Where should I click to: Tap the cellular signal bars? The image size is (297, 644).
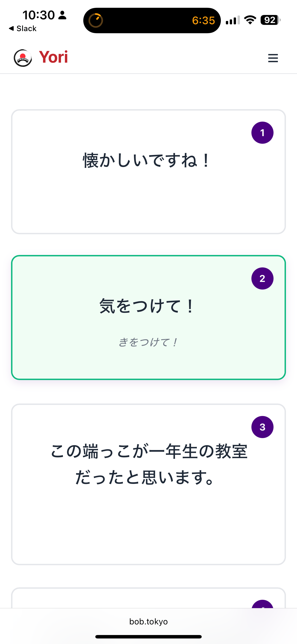[x=233, y=20]
